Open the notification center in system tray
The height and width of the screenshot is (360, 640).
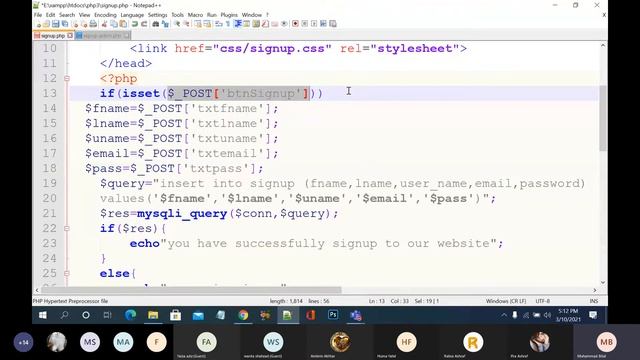[x=593, y=315]
